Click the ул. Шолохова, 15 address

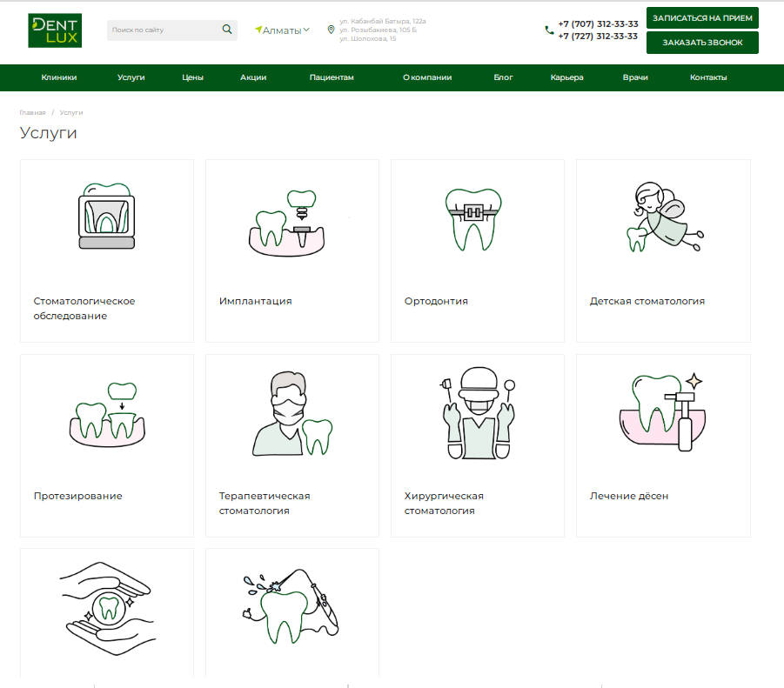[x=368, y=38]
